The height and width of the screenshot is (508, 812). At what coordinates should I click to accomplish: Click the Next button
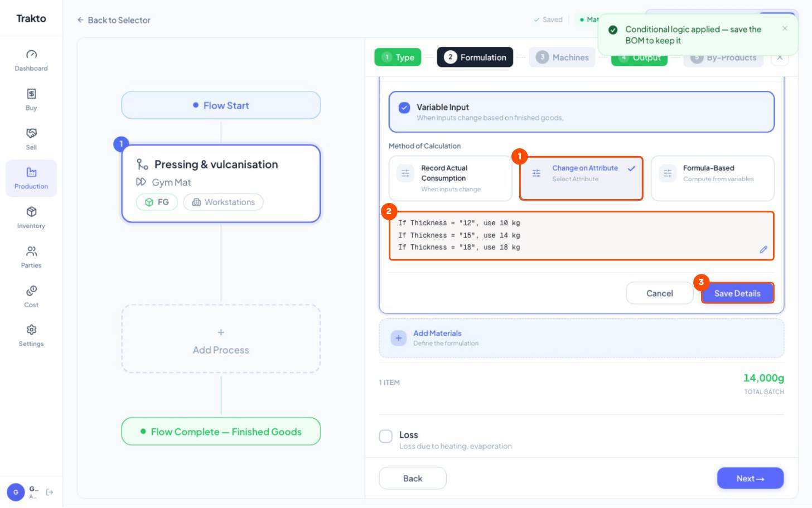pyautogui.click(x=750, y=478)
